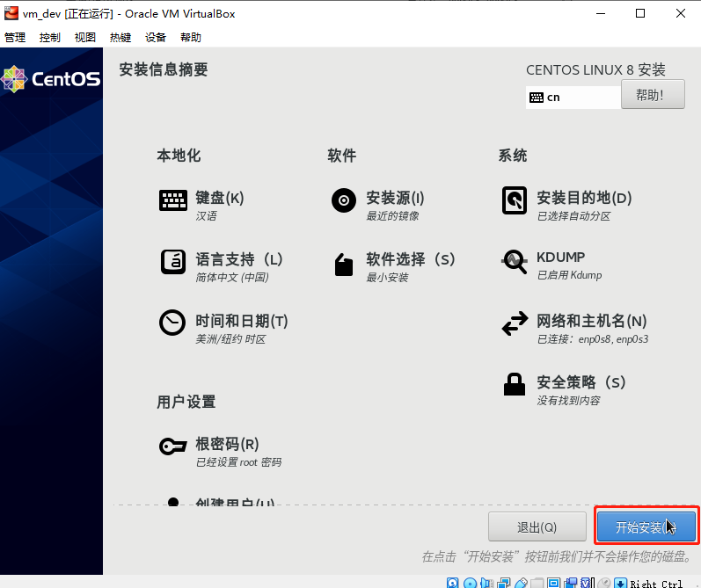Open 软件选择 (S) settings link
The height and width of the screenshot is (588, 701).
click(411, 259)
